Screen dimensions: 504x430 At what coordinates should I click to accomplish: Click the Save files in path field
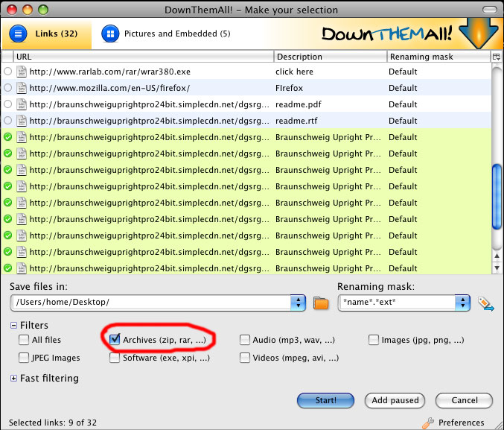[x=151, y=303]
